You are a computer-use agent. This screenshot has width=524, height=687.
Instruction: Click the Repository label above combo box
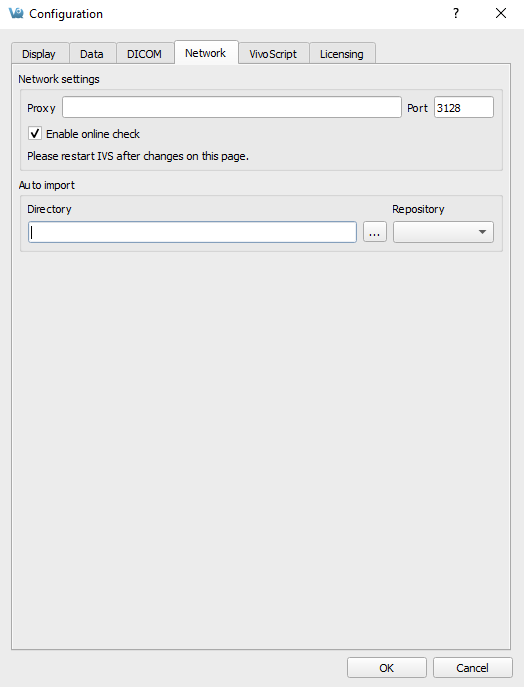[418, 209]
